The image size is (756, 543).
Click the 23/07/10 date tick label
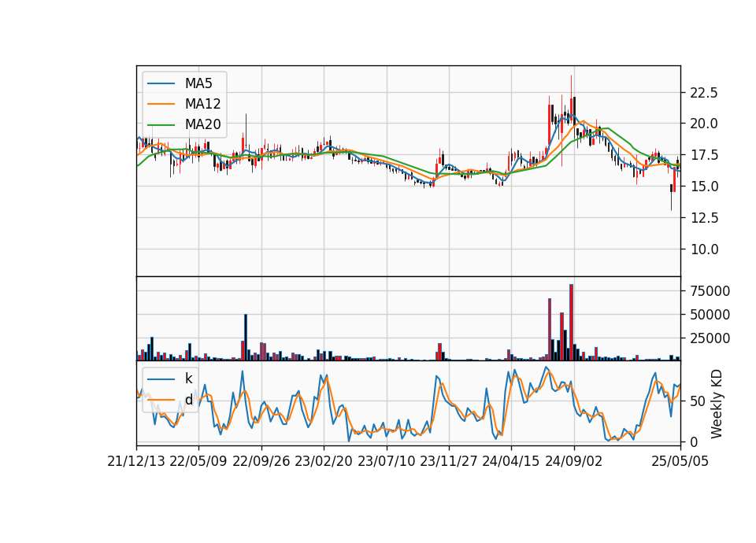coord(386,461)
